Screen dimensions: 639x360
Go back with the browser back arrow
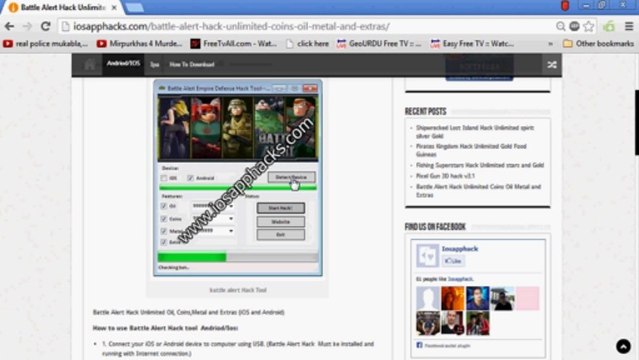click(x=9, y=27)
